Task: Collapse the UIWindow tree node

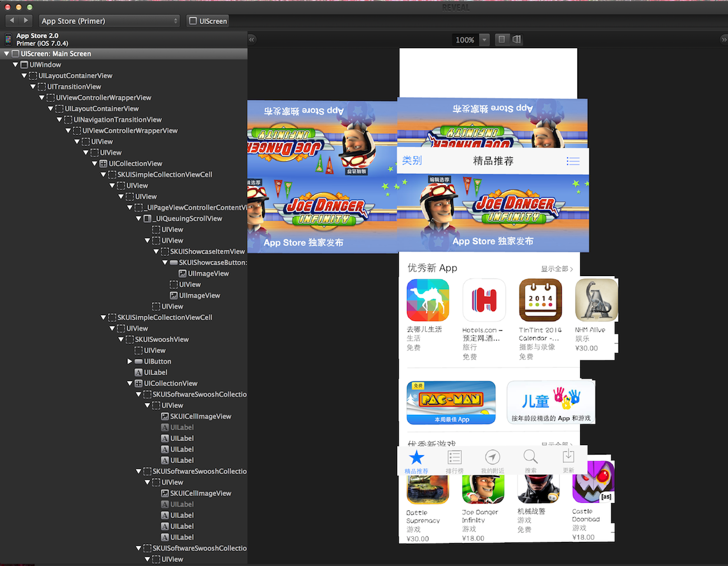Action: click(x=15, y=65)
